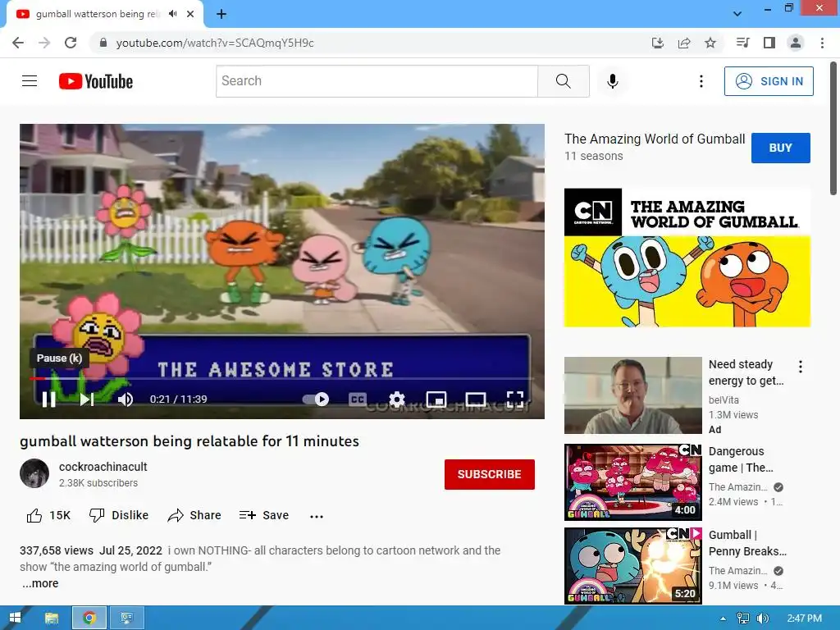Viewport: 840px width, 630px height.
Task: Switch to theater mode
Action: (x=476, y=399)
